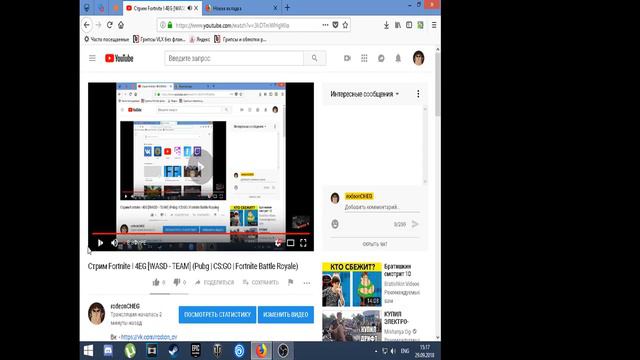Image resolution: width=640 pixels, height=360 pixels.
Task: Open the create video camera icon
Action: click(347, 58)
